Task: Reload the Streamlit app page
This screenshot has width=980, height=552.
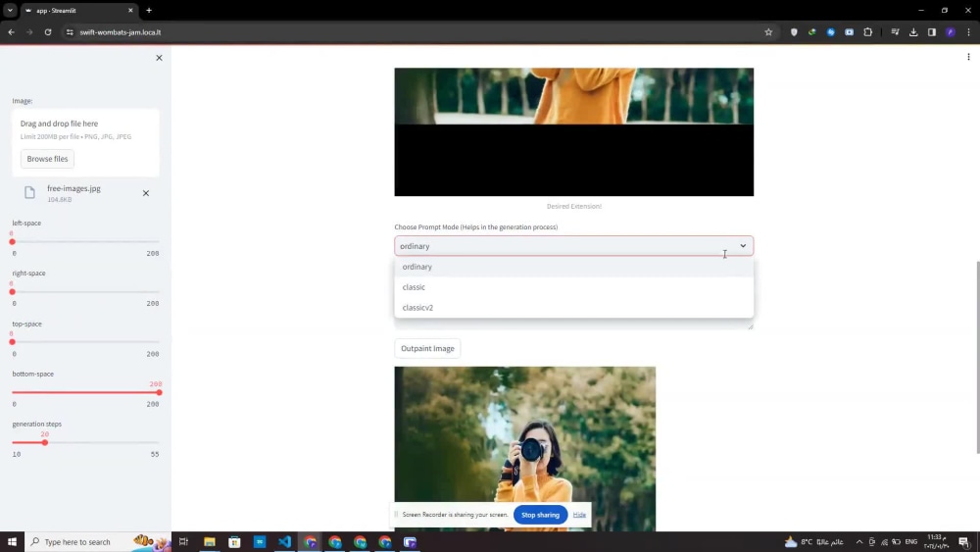Action: pos(47,32)
